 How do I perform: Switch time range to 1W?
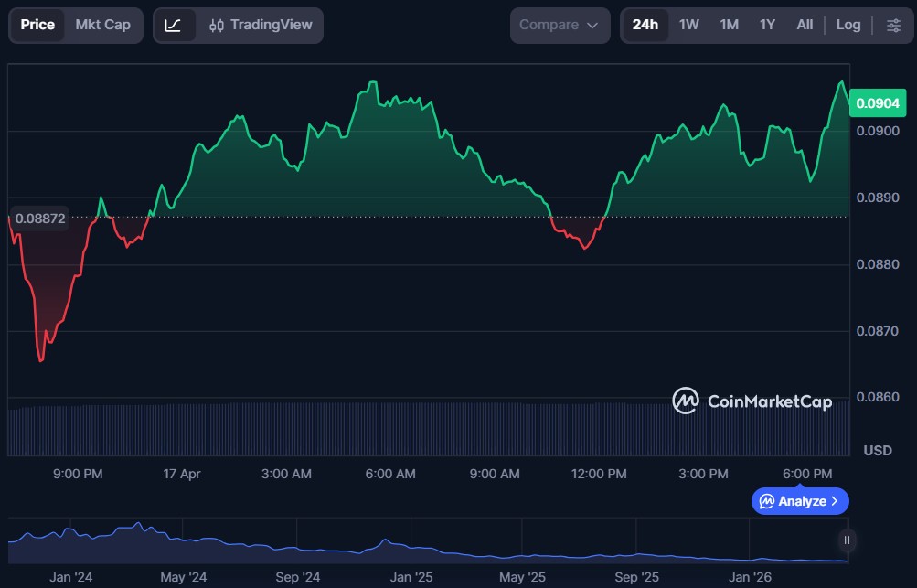click(688, 26)
